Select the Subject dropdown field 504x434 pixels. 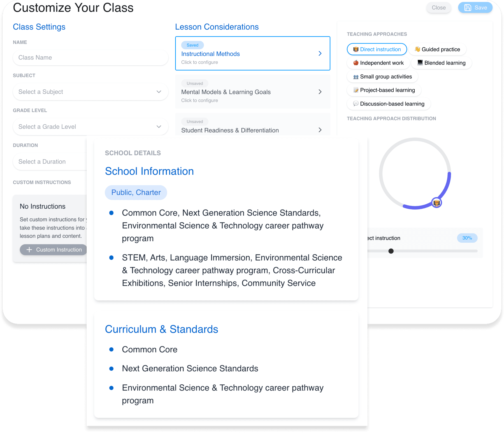[90, 92]
